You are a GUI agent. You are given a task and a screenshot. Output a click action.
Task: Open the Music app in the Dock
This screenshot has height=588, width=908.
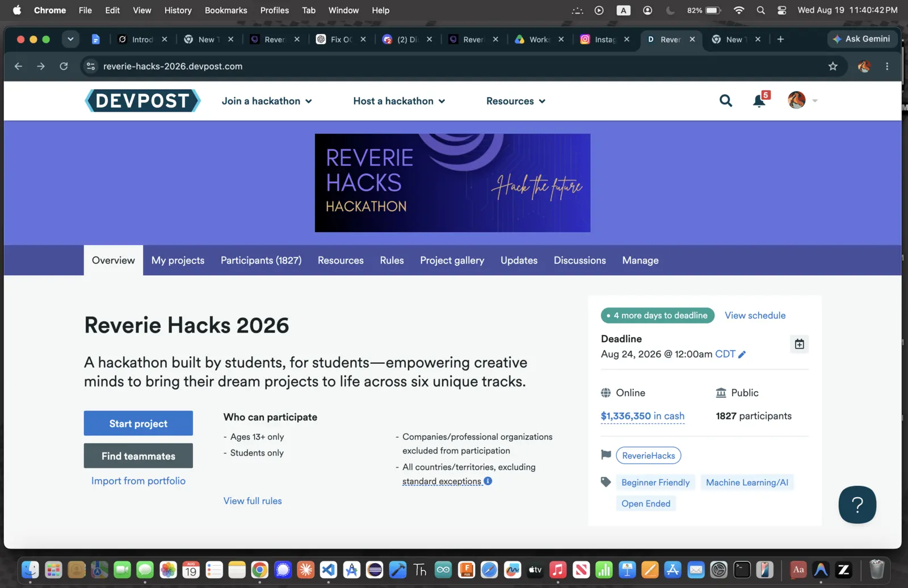[x=558, y=569]
